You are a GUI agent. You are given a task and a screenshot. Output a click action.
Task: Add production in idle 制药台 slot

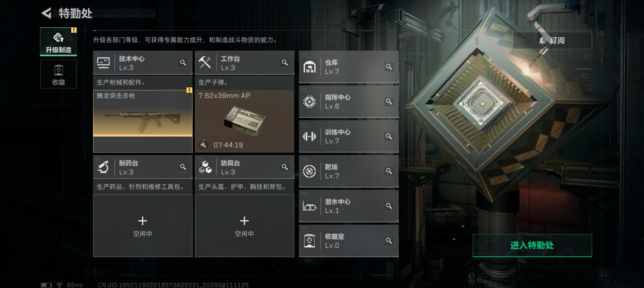click(x=143, y=226)
